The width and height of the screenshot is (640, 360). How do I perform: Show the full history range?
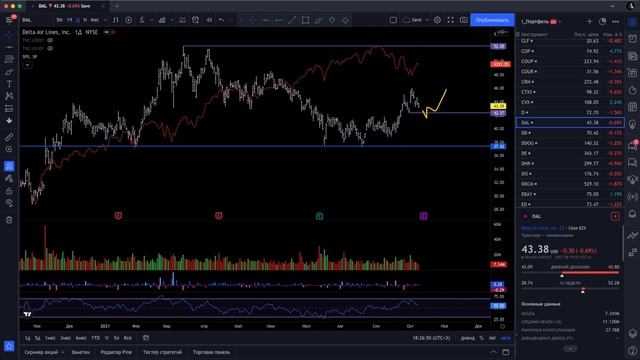(127, 338)
